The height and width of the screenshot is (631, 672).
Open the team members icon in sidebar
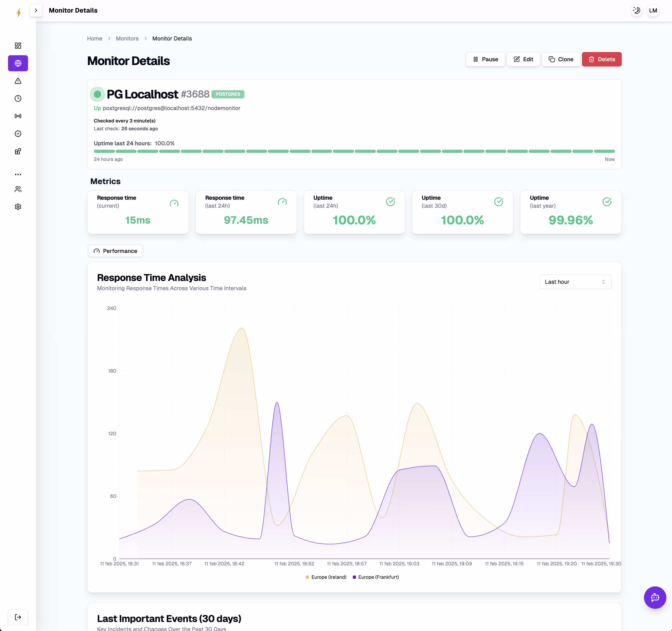coord(18,189)
